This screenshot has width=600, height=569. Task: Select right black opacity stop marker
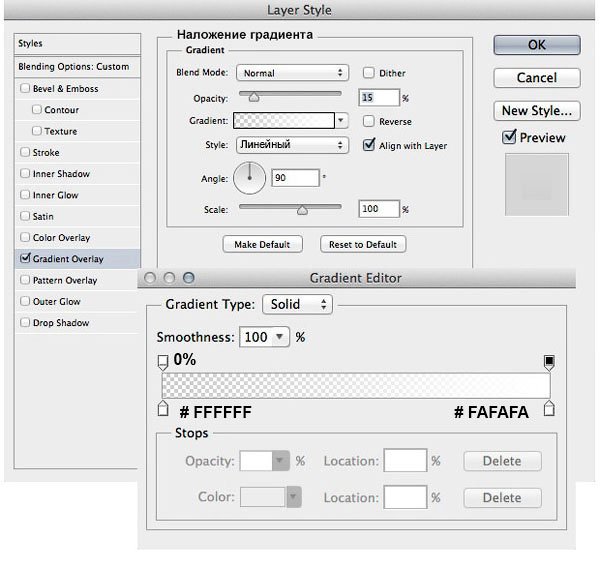549,362
